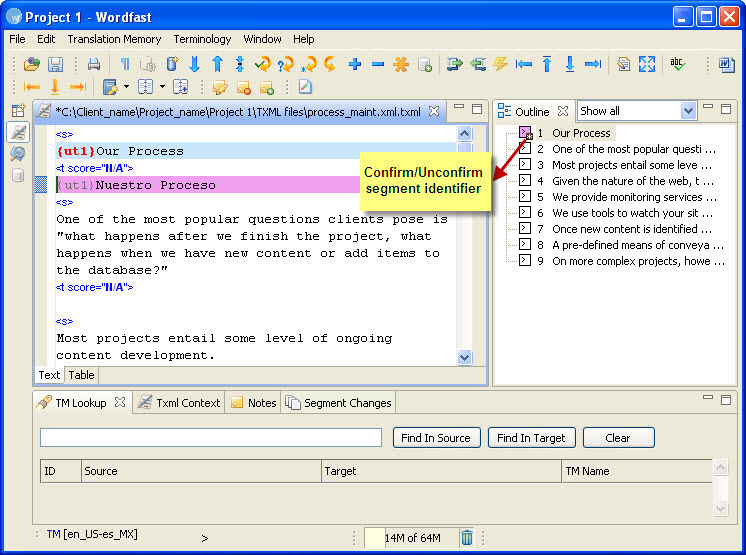
Task: Click editor scrollbar up arrow
Action: click(464, 134)
